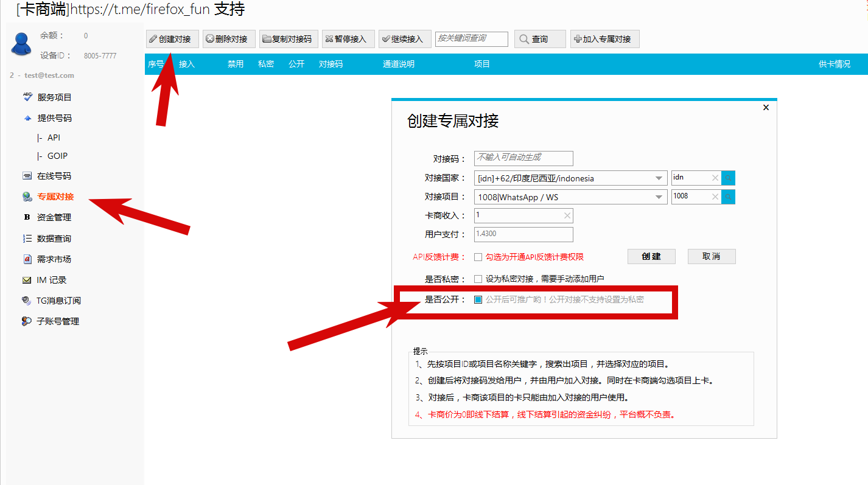Click the 数据查询 list icon

click(27, 239)
